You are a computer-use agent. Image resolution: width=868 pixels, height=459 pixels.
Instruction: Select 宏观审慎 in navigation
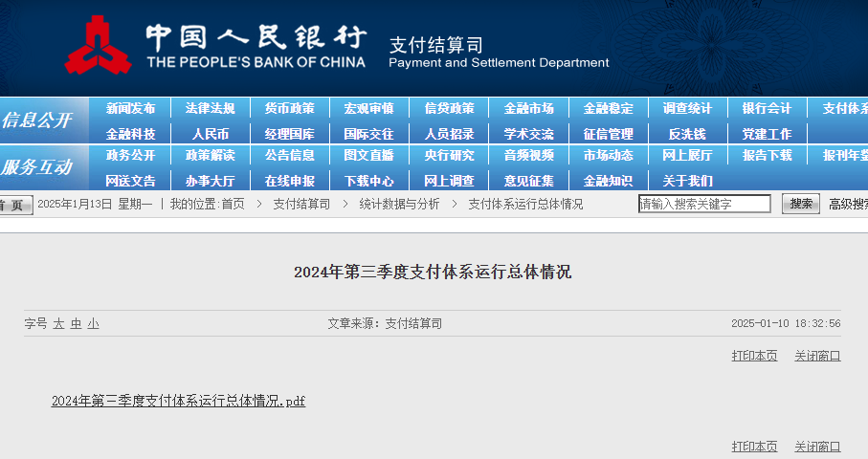pos(369,108)
